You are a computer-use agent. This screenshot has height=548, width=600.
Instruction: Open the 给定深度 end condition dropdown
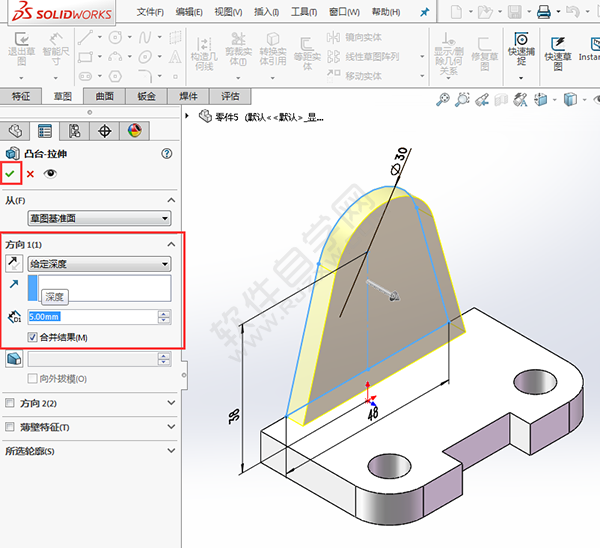click(x=98, y=264)
